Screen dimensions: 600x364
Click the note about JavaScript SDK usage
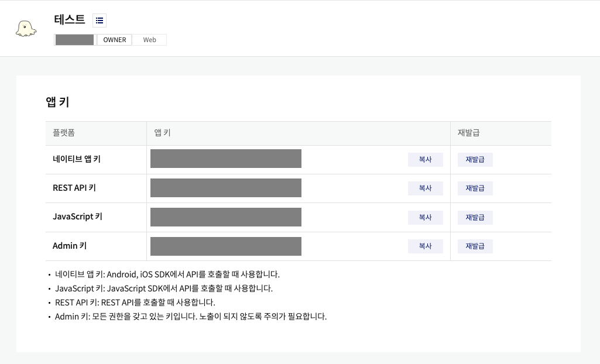pos(164,289)
